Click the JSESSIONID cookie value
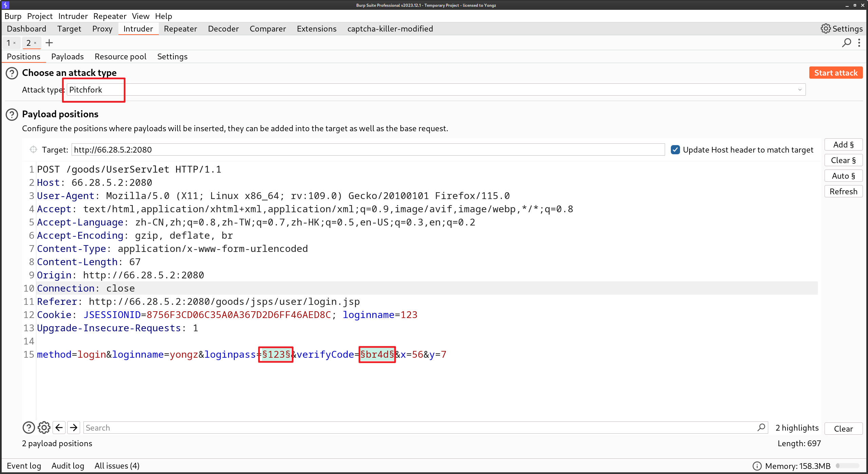Screen dimensions: 868x474 pos(239,315)
